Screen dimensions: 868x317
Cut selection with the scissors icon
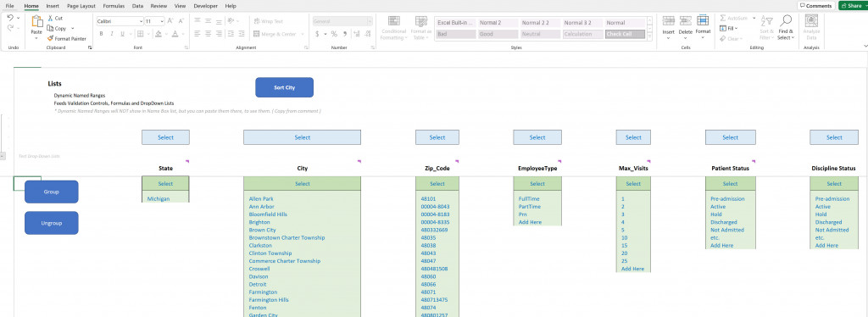pyautogui.click(x=50, y=19)
